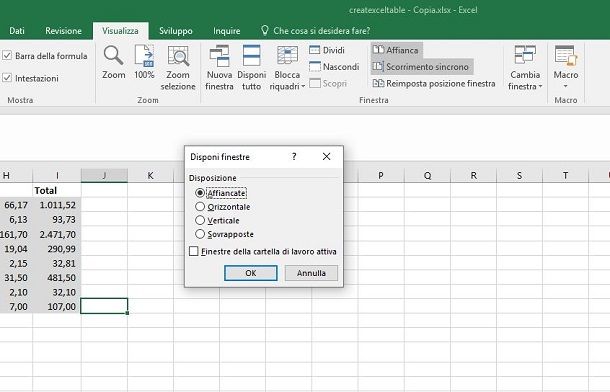Image resolution: width=610 pixels, height=392 pixels.
Task: Select the Visualizza tab
Action: tap(120, 31)
